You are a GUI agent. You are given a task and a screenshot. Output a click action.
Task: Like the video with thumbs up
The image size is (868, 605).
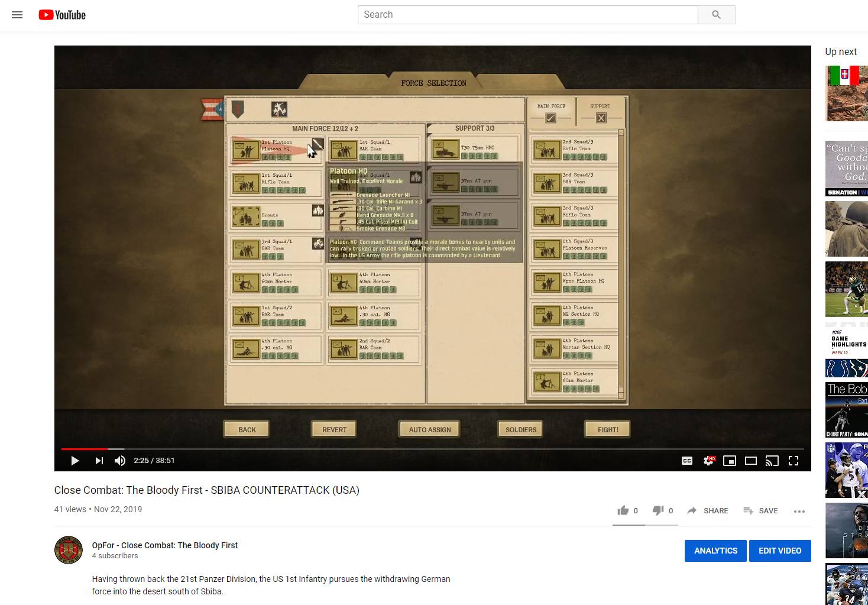click(x=623, y=510)
